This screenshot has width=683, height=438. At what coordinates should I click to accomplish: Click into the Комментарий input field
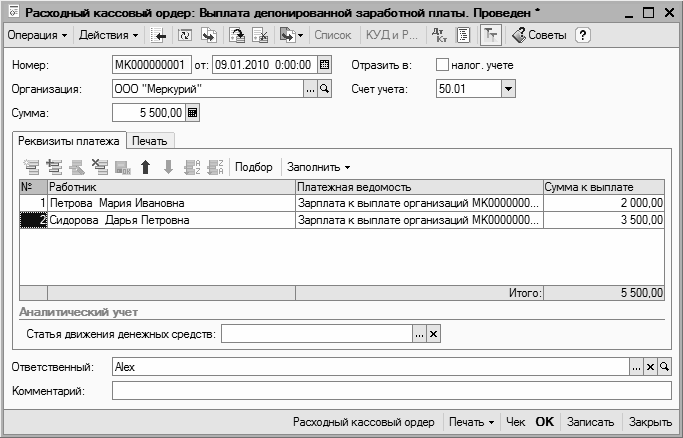(x=390, y=391)
